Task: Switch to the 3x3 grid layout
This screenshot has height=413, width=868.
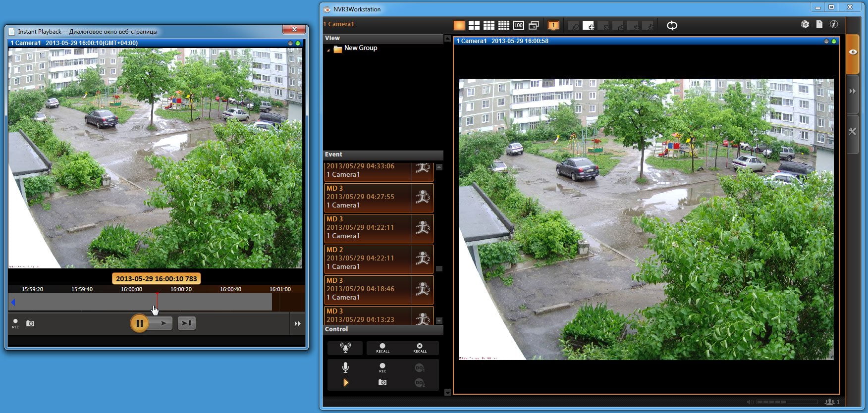Action: coord(489,25)
